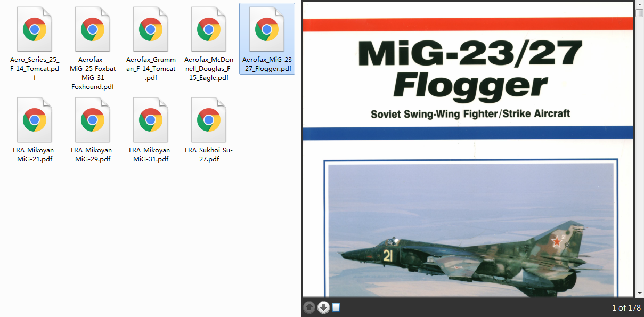Select the Aerofax_McDonnell_Douglas_F-15_Eagle.pdf icon
Image resolution: width=644 pixels, height=317 pixels.
[x=209, y=30]
